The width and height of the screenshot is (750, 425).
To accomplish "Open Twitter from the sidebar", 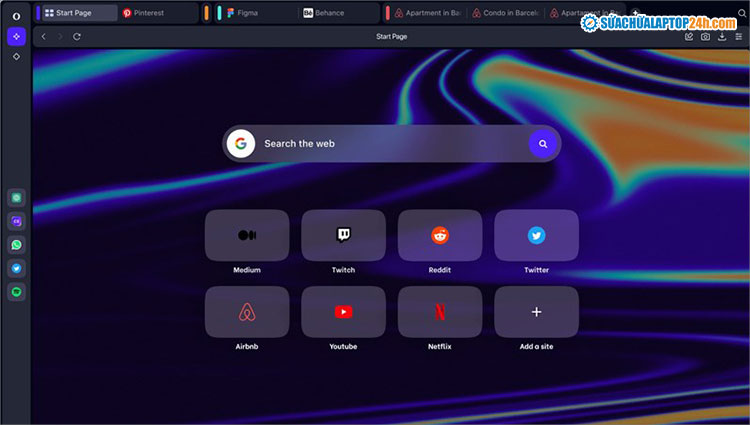I will point(16,268).
